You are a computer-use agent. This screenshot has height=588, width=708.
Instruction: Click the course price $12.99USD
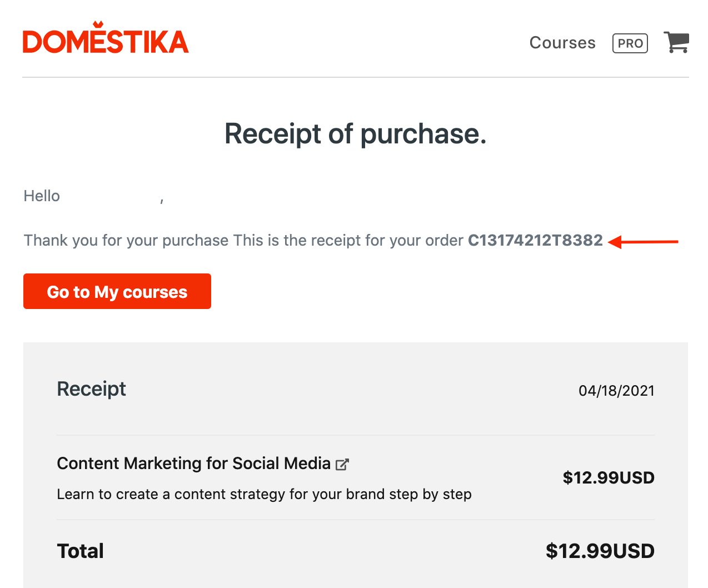click(x=609, y=478)
